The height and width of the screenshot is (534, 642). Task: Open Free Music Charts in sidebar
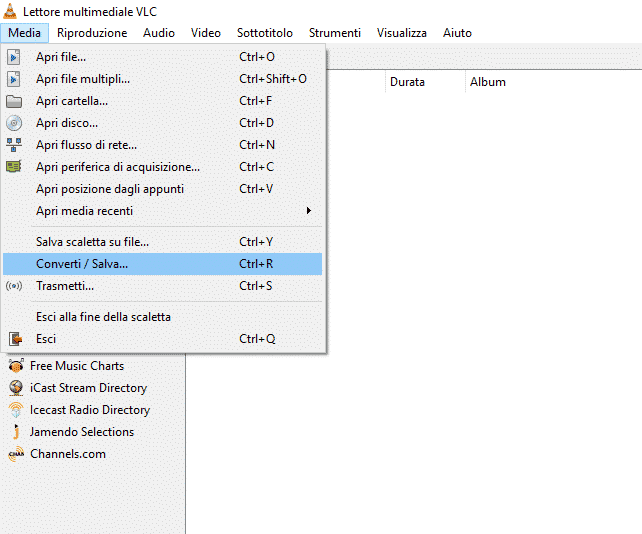pyautogui.click(x=77, y=366)
